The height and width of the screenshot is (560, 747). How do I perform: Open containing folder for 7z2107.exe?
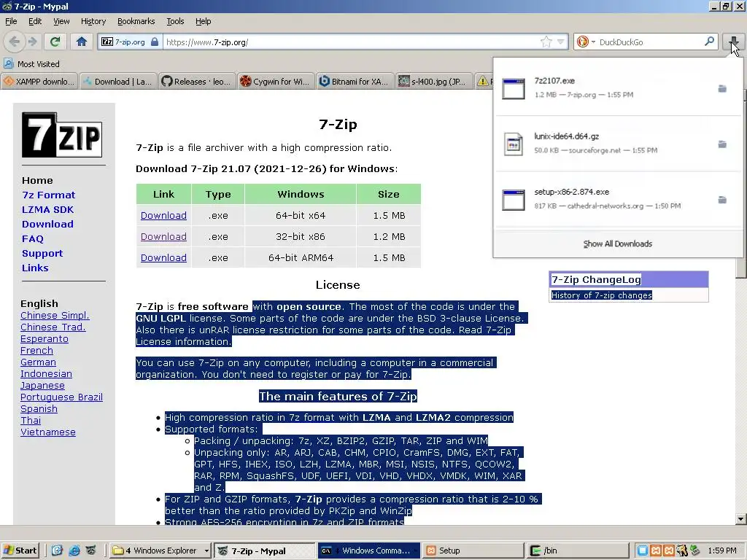pyautogui.click(x=722, y=88)
